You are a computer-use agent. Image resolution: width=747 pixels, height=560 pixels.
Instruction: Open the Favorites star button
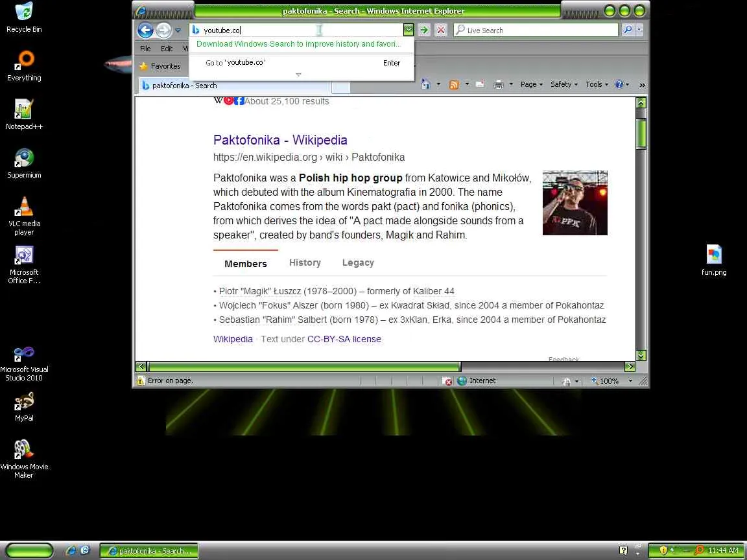(x=160, y=66)
